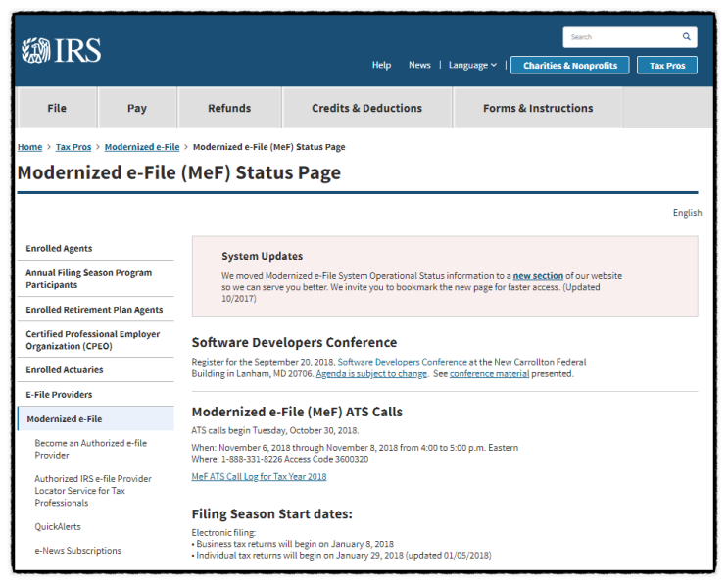Click the Filing Season Start dates heading
Viewport: 728px width, 585px height.
tap(272, 514)
